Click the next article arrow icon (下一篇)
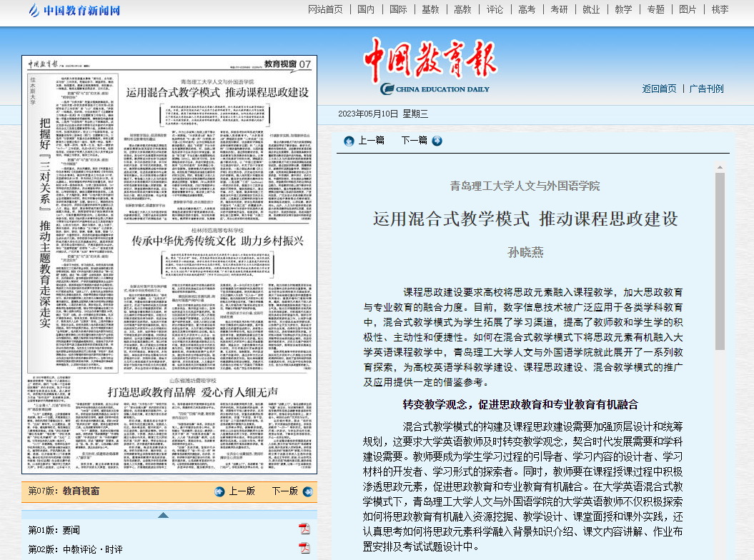 tap(437, 141)
